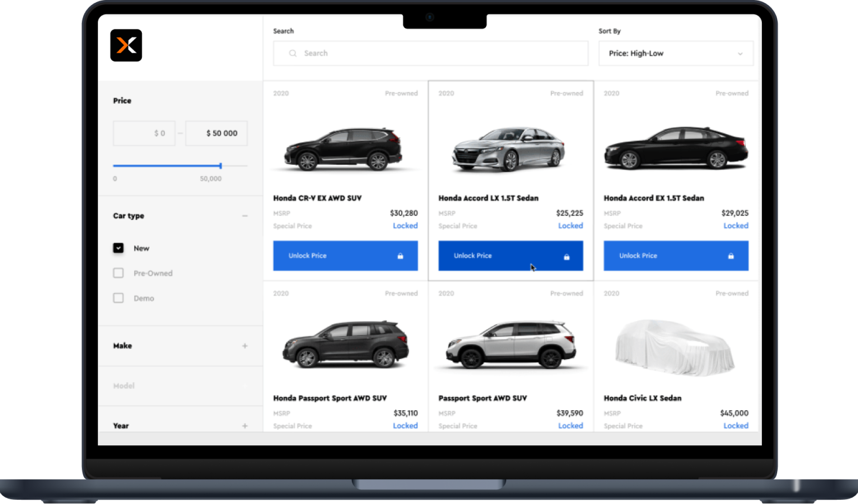
Task: Focus the Search input field
Action: click(431, 53)
